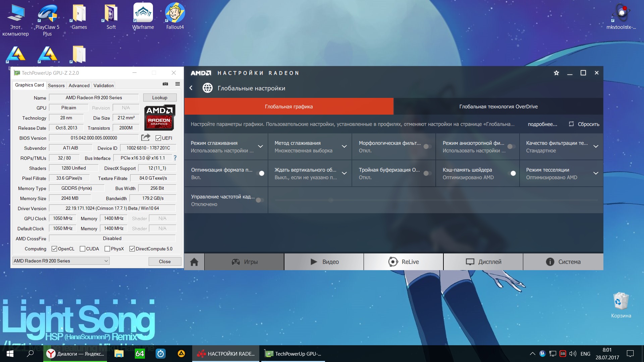Open taskbar search magnifier
The width and height of the screenshot is (644, 362).
pos(30,354)
